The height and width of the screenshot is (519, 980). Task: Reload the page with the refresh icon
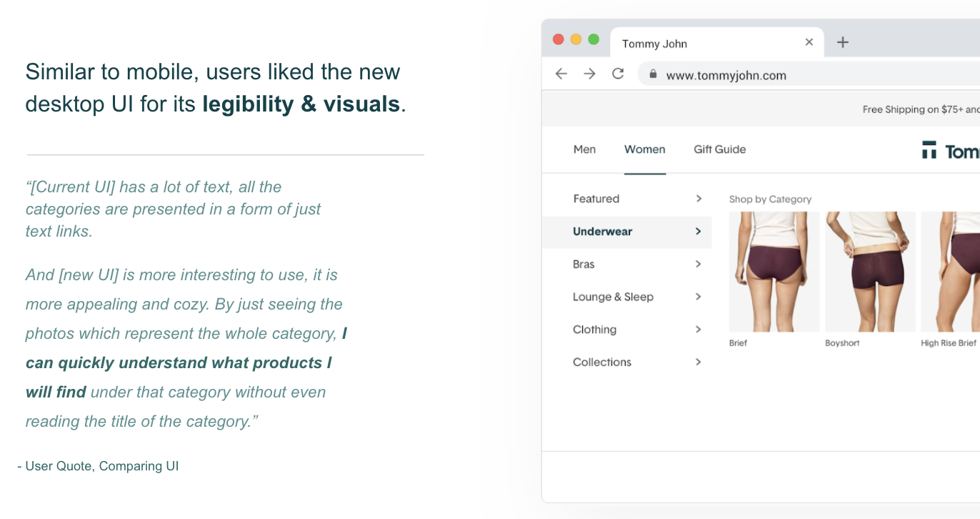619,74
